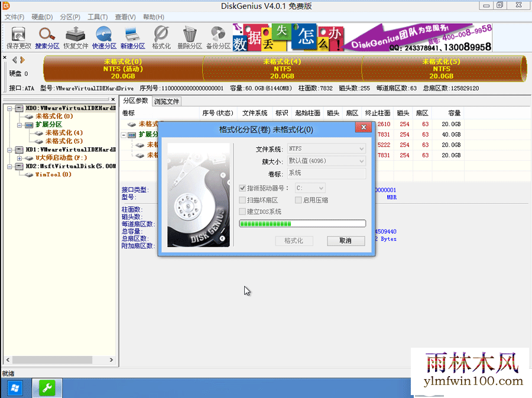Click tree panel scrollbar right arrow

coord(111,360)
